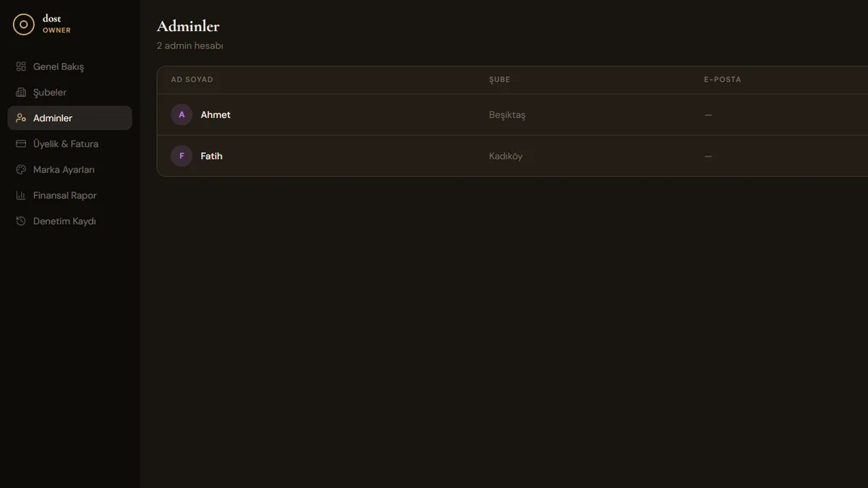Click the Denetim Kaydı history icon
Screen dimensions: 868x488
(x=21, y=221)
